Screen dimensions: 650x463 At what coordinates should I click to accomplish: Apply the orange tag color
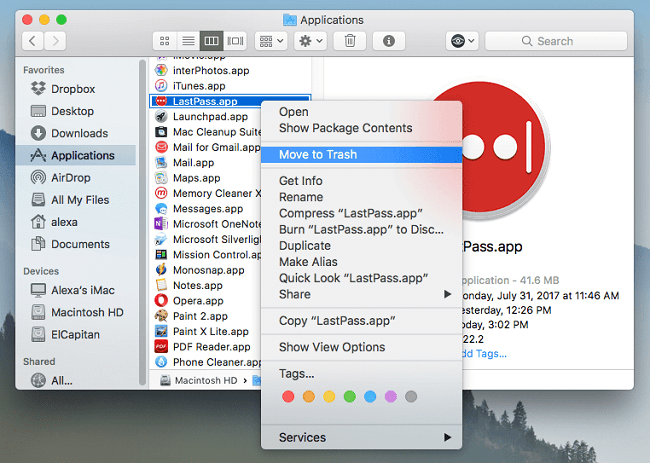tap(309, 397)
